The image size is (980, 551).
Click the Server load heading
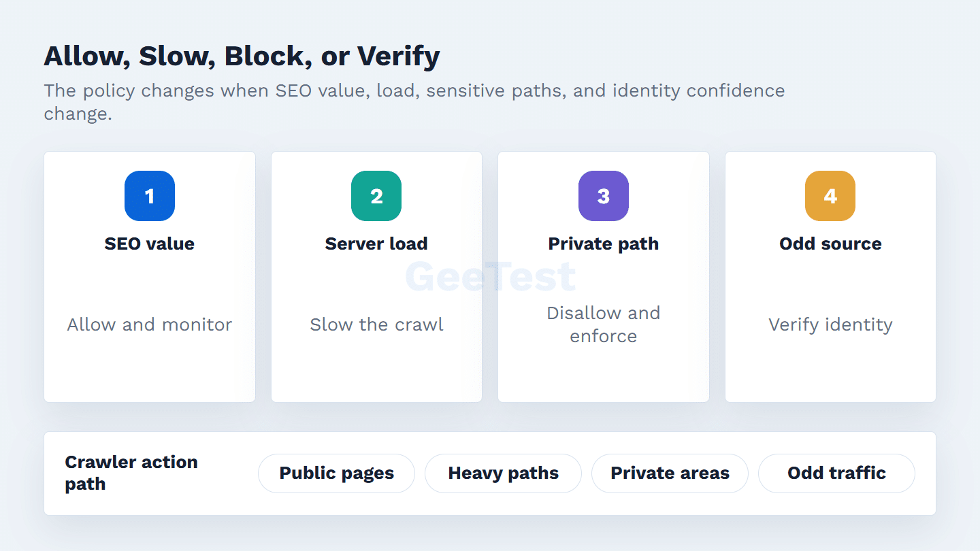click(x=376, y=244)
